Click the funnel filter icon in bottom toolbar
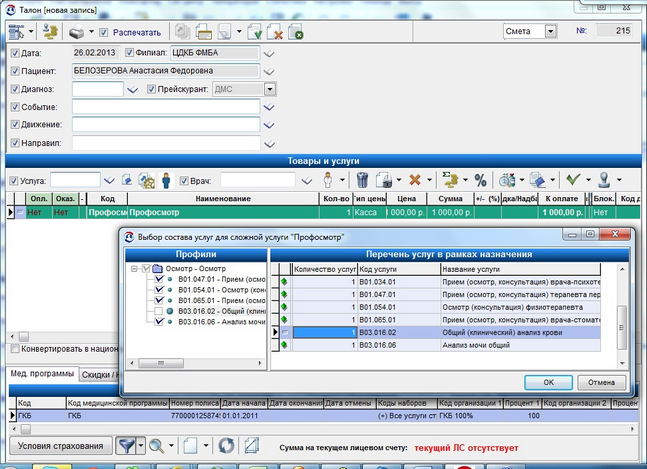This screenshot has width=647, height=469. [126, 446]
